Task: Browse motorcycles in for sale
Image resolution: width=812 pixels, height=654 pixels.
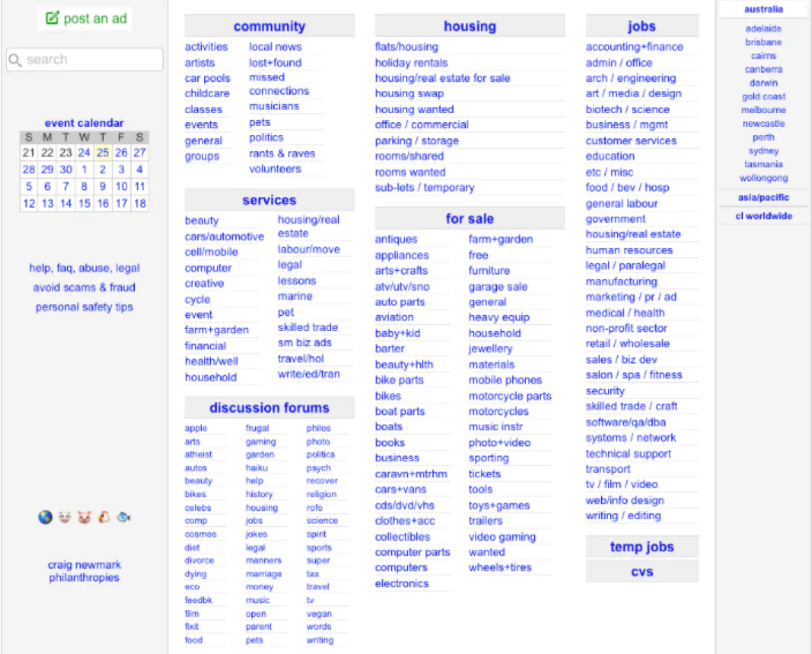Action: (x=498, y=412)
